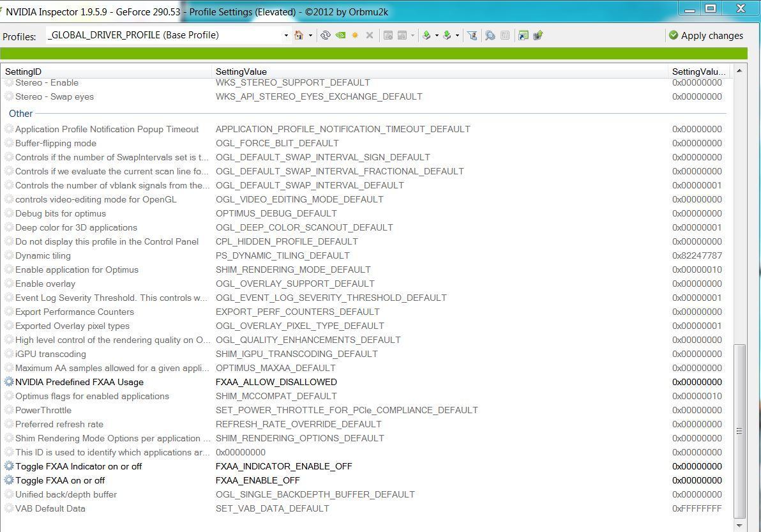761x532 pixels.
Task: Click the magnifier gear scan icon
Action: (x=490, y=35)
